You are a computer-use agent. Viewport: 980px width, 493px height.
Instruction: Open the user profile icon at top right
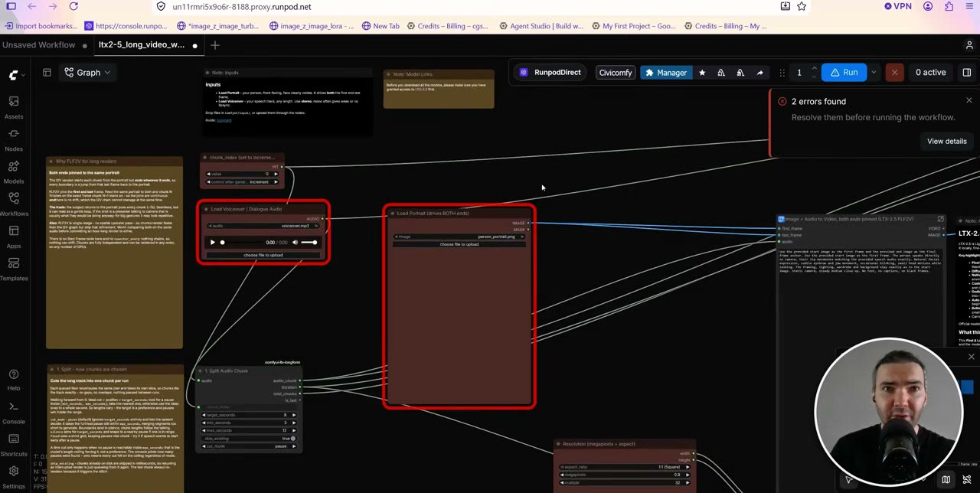(x=969, y=45)
